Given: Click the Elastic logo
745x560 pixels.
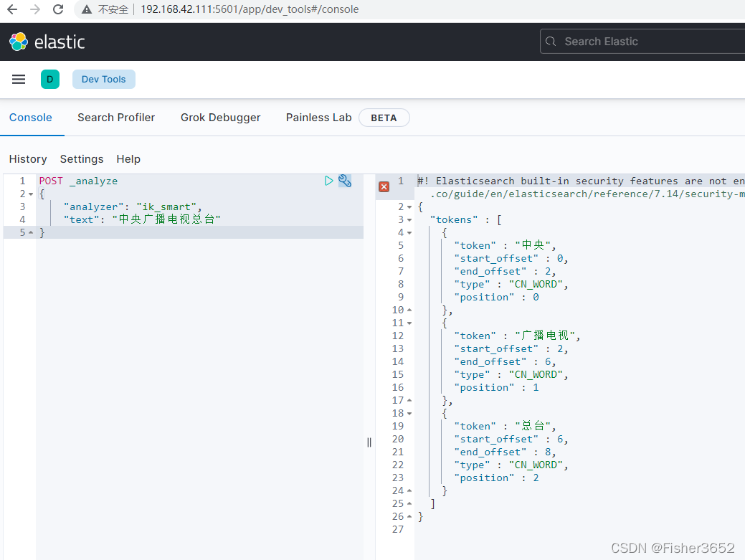Looking at the screenshot, I should point(47,42).
